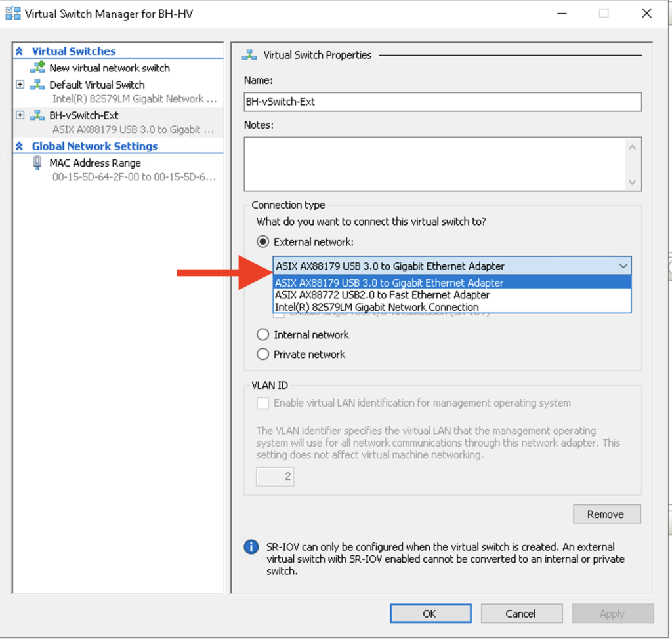Click the Apply button
This screenshot has width=672, height=640.
[x=612, y=613]
